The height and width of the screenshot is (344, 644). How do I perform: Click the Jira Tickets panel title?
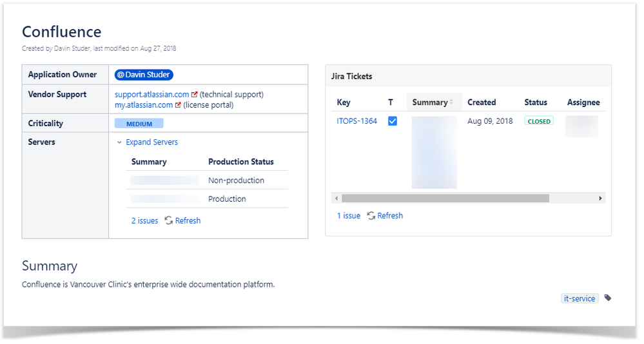[351, 77]
